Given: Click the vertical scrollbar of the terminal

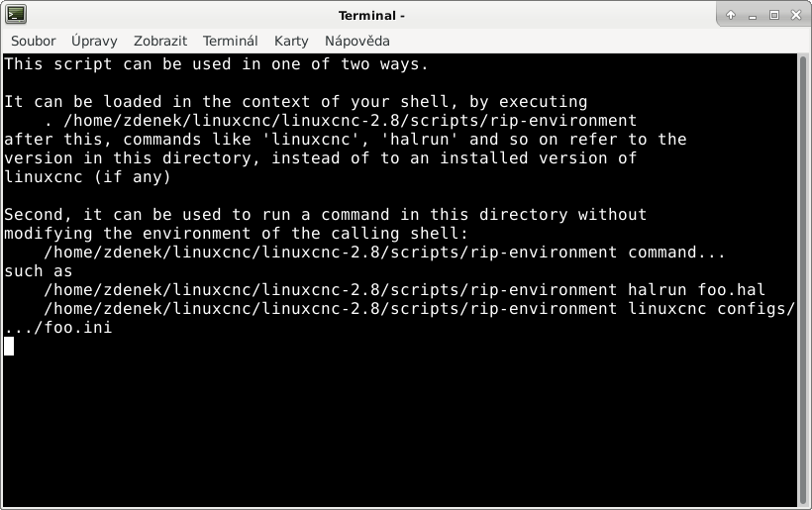Looking at the screenshot, I should pos(803,280).
